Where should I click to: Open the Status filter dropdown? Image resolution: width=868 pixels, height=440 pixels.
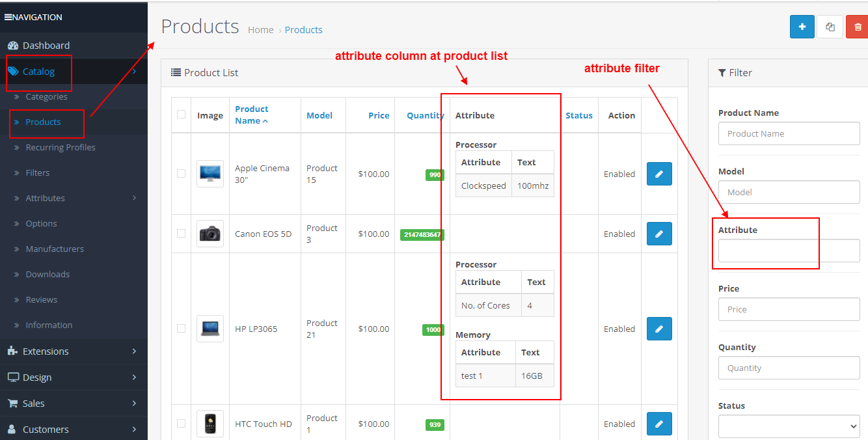(789, 426)
